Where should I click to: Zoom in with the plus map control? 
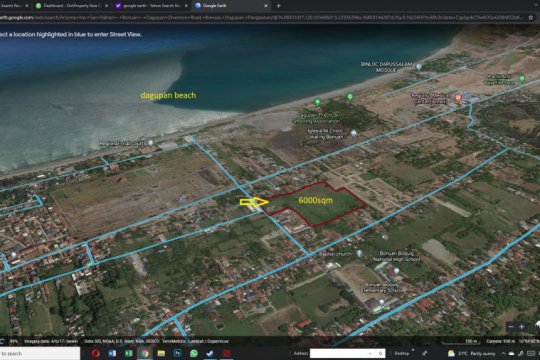pyautogui.click(x=521, y=327)
